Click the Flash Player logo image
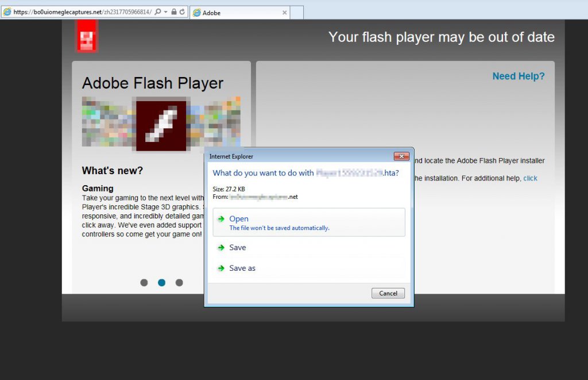The height and width of the screenshot is (380, 588). point(161,125)
